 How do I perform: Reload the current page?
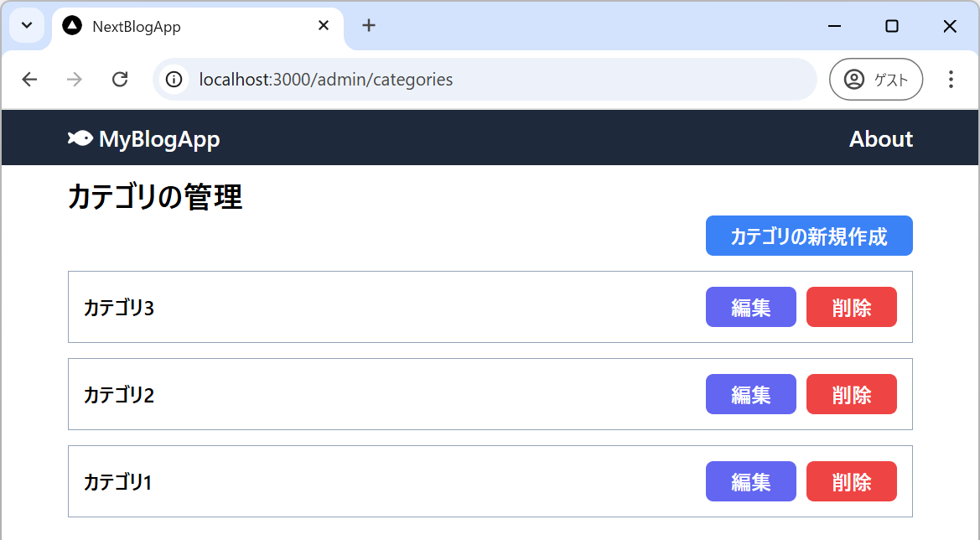point(120,80)
